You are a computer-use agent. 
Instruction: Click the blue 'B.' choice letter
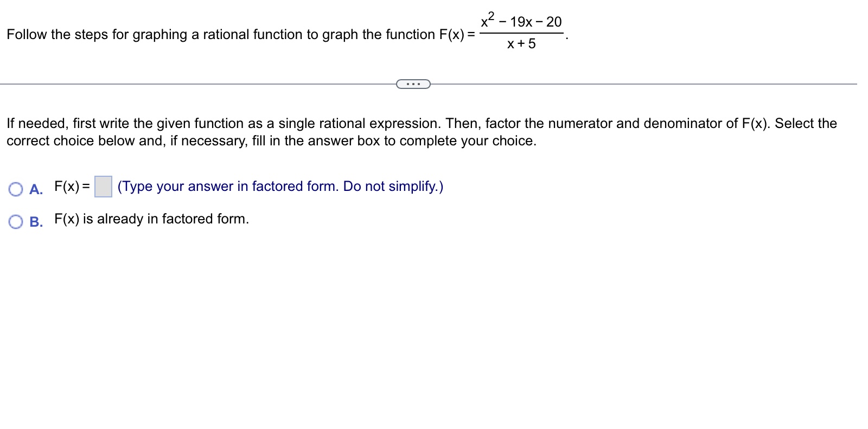point(35,222)
